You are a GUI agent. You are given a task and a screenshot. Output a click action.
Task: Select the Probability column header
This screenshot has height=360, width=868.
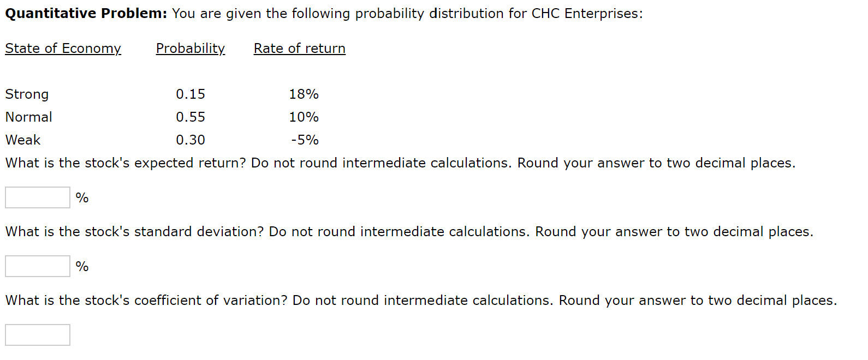pyautogui.click(x=190, y=49)
